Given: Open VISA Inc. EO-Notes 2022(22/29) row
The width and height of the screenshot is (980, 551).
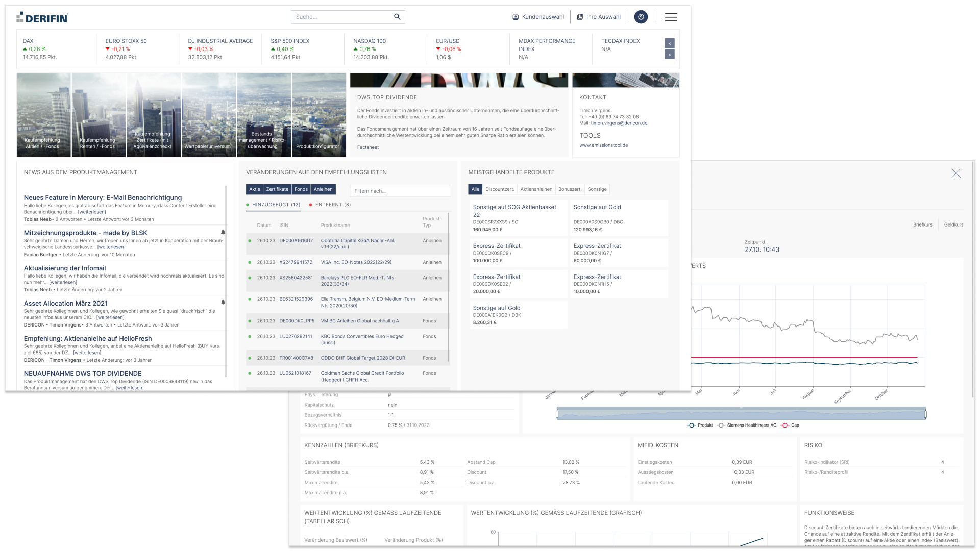Looking at the screenshot, I should click(x=347, y=262).
